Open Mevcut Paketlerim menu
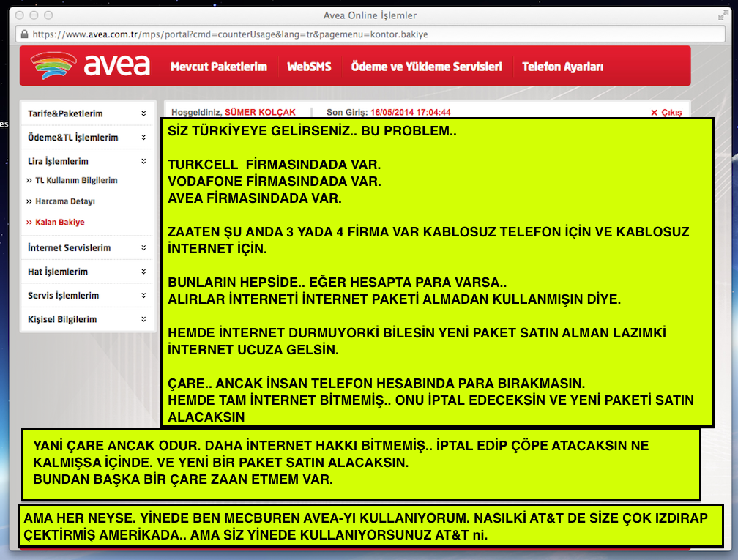738x560 pixels. coord(218,67)
